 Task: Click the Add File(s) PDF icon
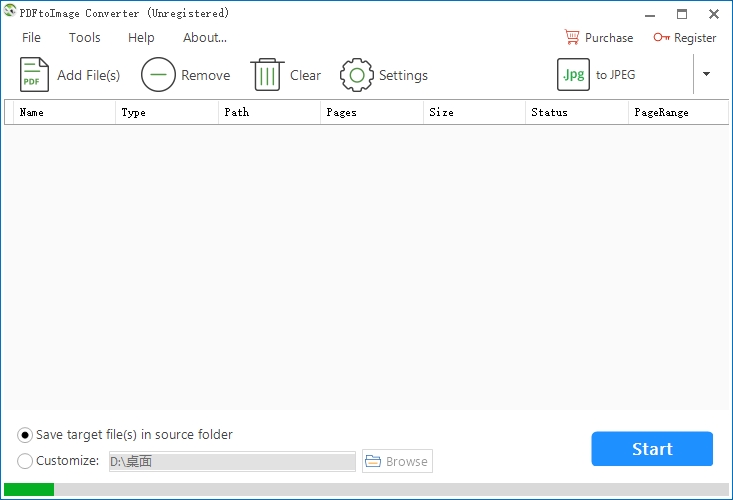coord(34,74)
